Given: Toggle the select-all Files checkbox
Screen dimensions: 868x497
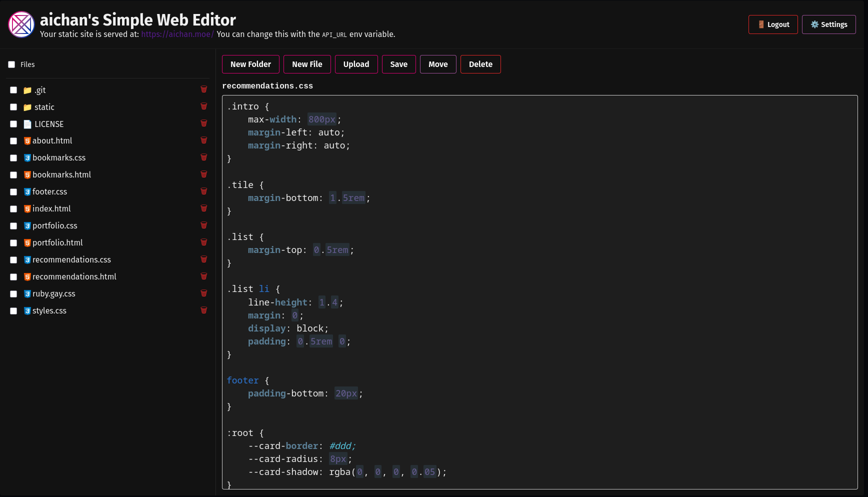Looking at the screenshot, I should (11, 64).
